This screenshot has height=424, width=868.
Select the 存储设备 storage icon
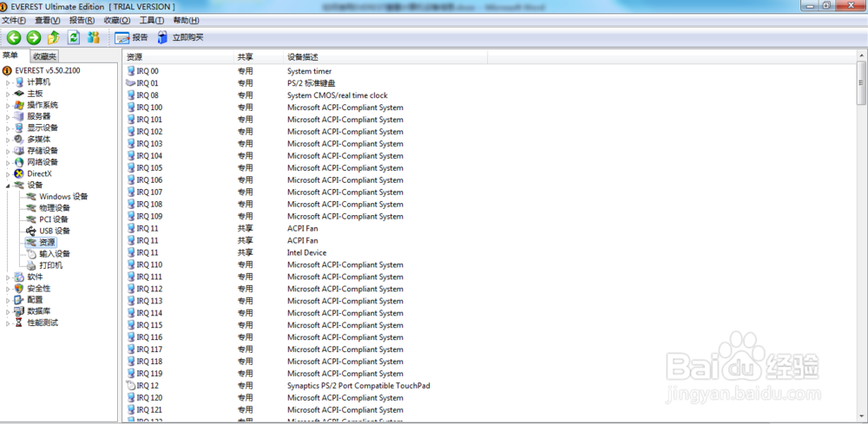pyautogui.click(x=19, y=150)
